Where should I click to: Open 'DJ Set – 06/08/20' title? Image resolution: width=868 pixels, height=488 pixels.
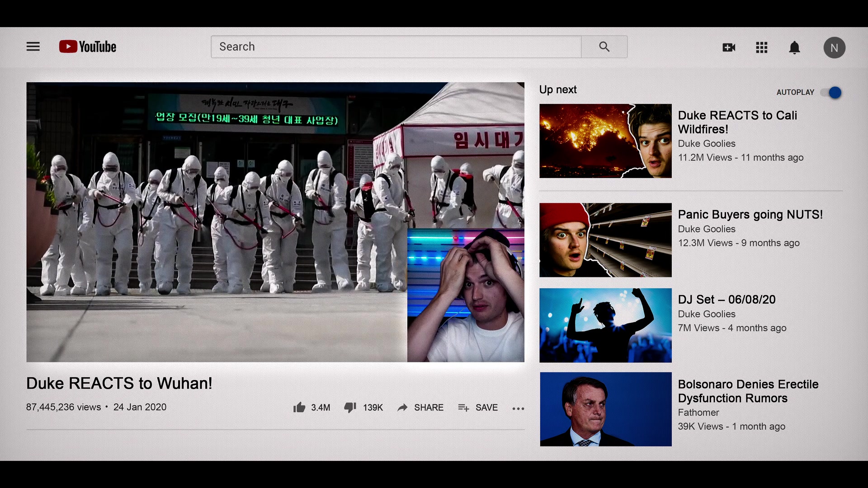tap(726, 300)
